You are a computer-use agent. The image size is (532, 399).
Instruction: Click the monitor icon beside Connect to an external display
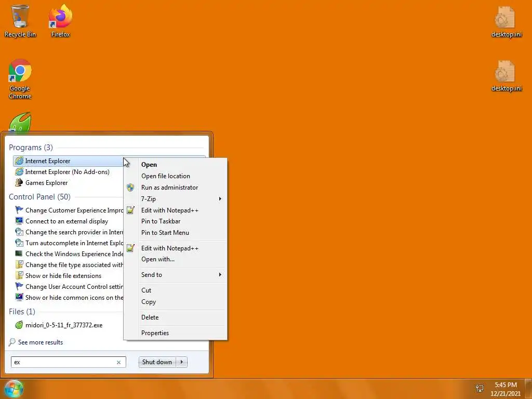pos(19,221)
